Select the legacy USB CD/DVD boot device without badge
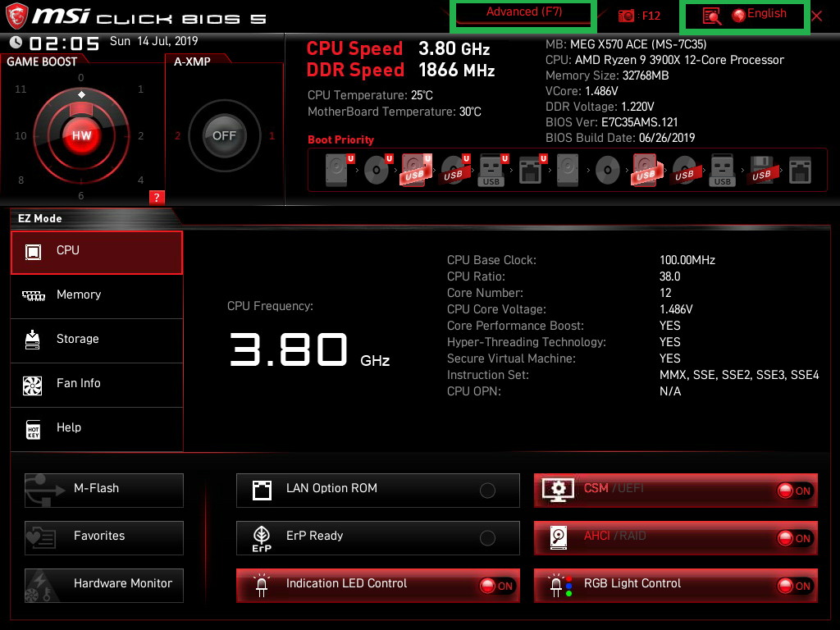The image size is (840, 630). 685,171
